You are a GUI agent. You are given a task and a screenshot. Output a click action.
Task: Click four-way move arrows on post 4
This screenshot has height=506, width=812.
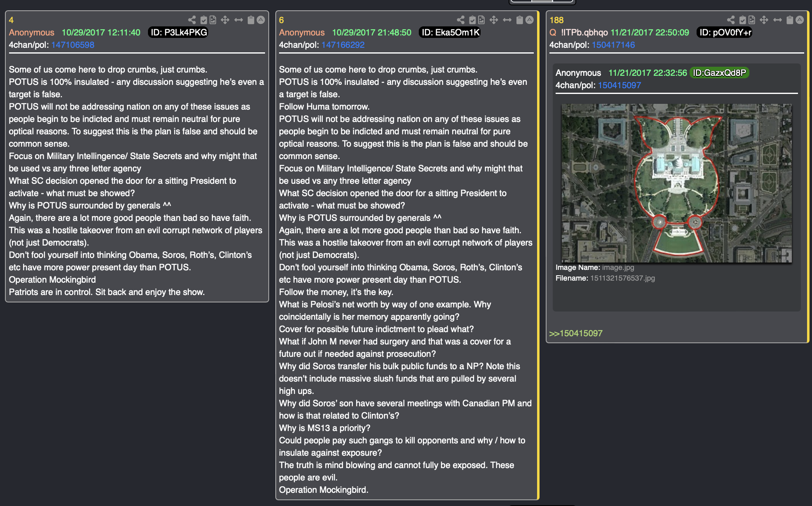(225, 20)
